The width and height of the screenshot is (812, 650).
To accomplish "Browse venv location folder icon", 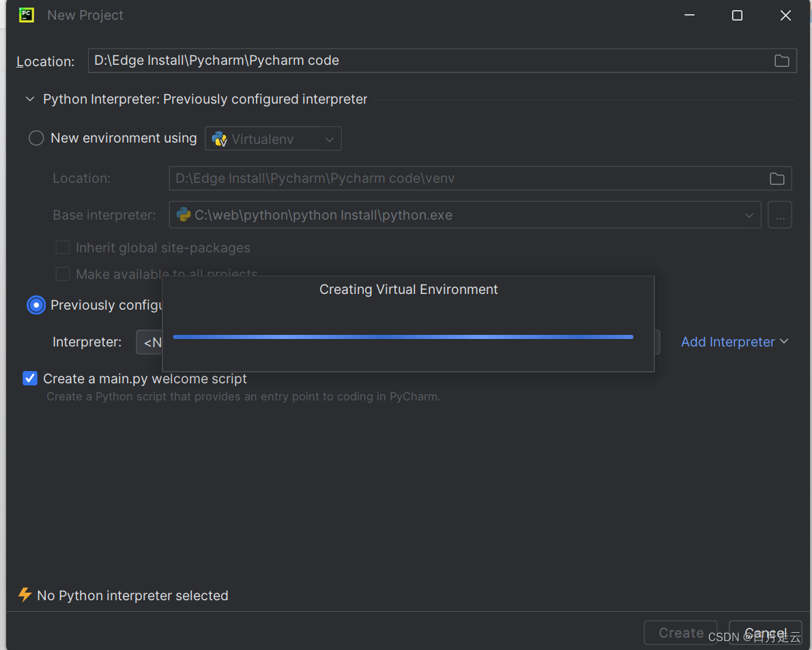I will [777, 179].
